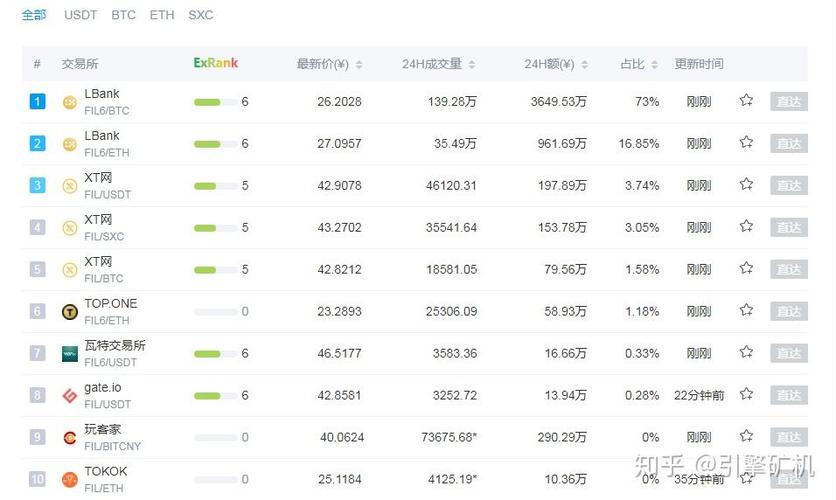Toggle favorite star for TOP.ONE FIL6/ETH
This screenshot has height=500, width=836.
coord(746,311)
